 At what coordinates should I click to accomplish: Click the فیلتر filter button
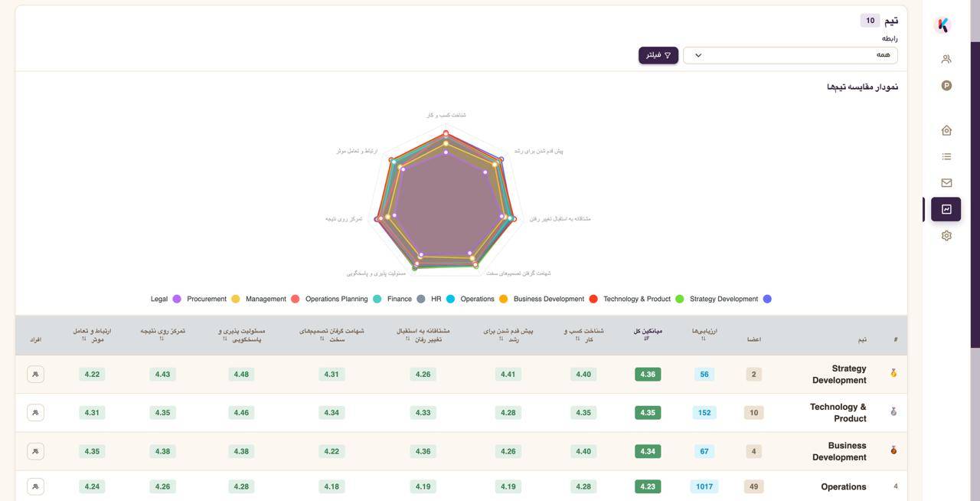click(658, 55)
